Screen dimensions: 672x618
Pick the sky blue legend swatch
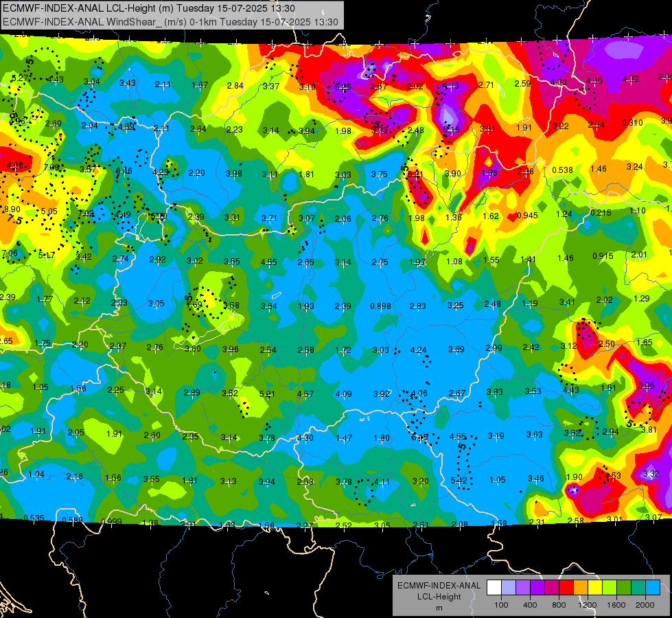click(653, 588)
